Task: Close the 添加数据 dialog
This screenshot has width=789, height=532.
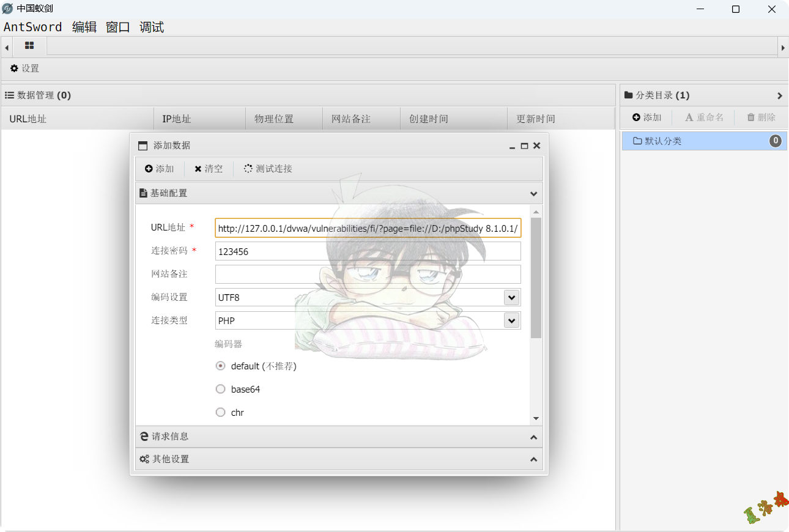Action: coord(536,146)
